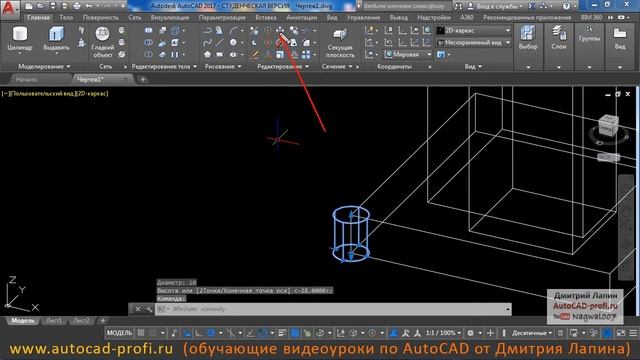Click the solid Subtract icon
Screen dimensions: 640x360
tap(149, 42)
